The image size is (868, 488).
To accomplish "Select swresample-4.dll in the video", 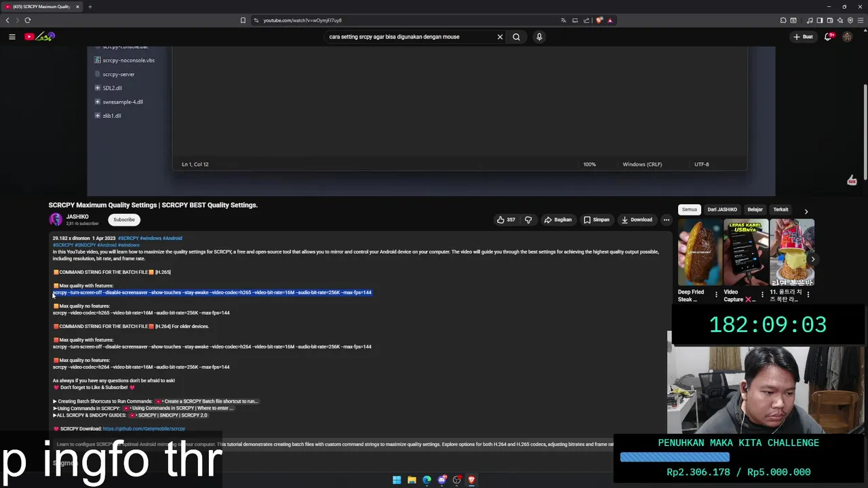I will (x=119, y=102).
